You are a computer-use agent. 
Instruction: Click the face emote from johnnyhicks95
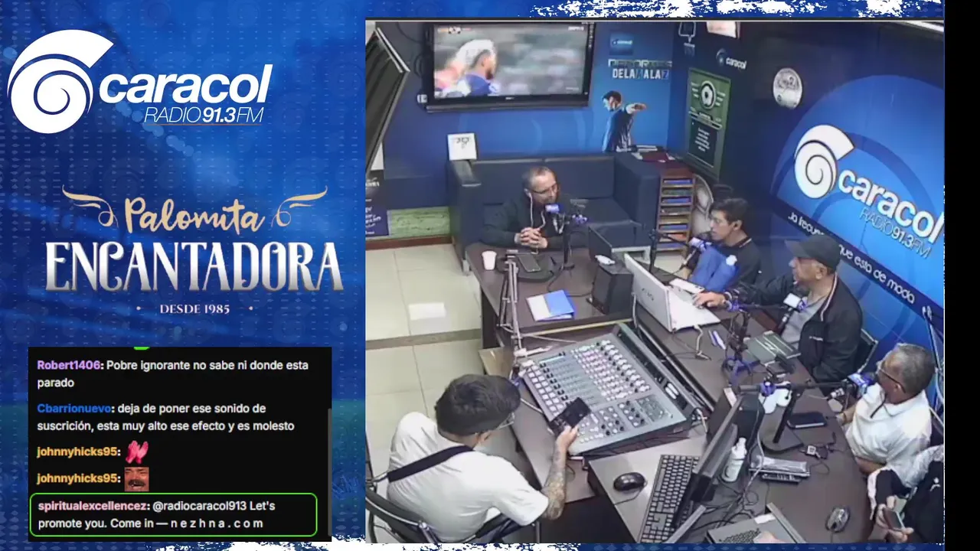(136, 478)
